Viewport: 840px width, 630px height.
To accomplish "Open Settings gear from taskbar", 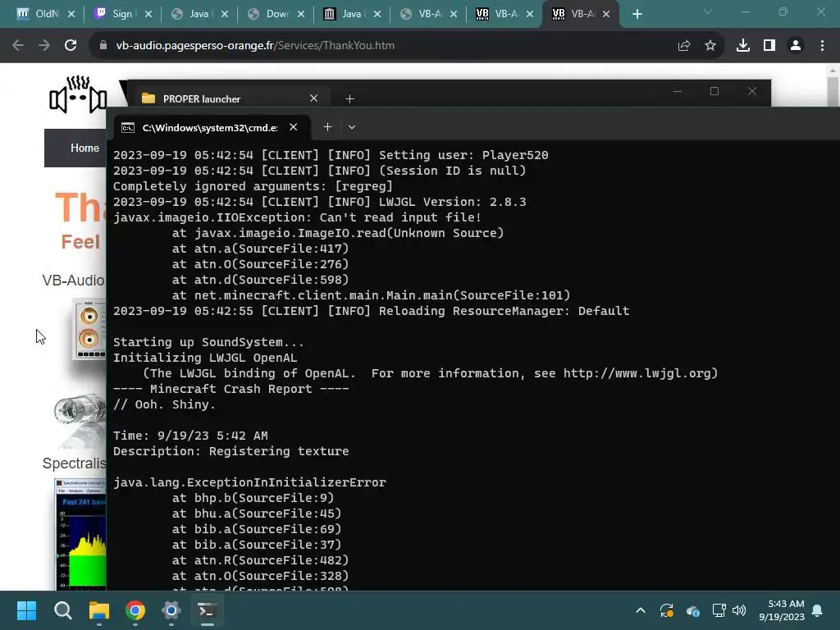I will (x=171, y=610).
